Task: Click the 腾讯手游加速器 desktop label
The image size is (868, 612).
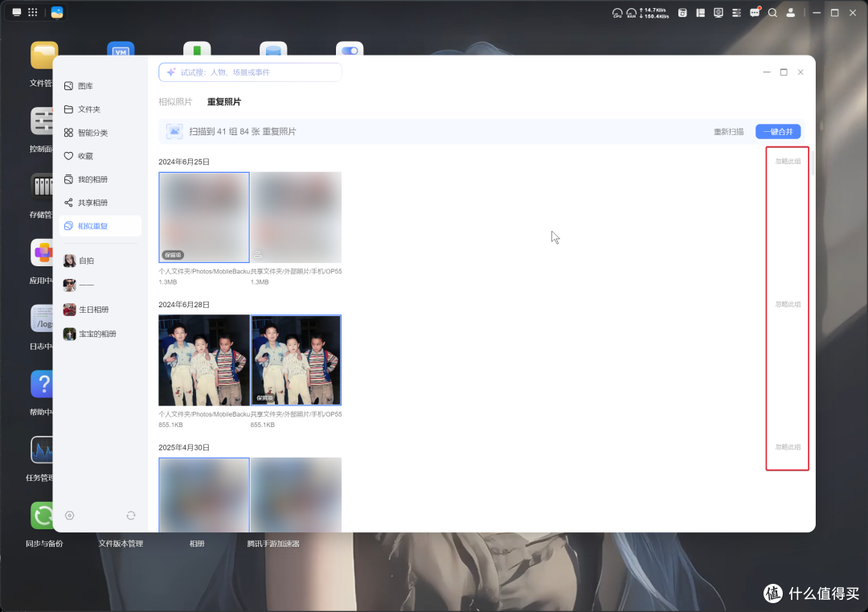Action: click(273, 544)
